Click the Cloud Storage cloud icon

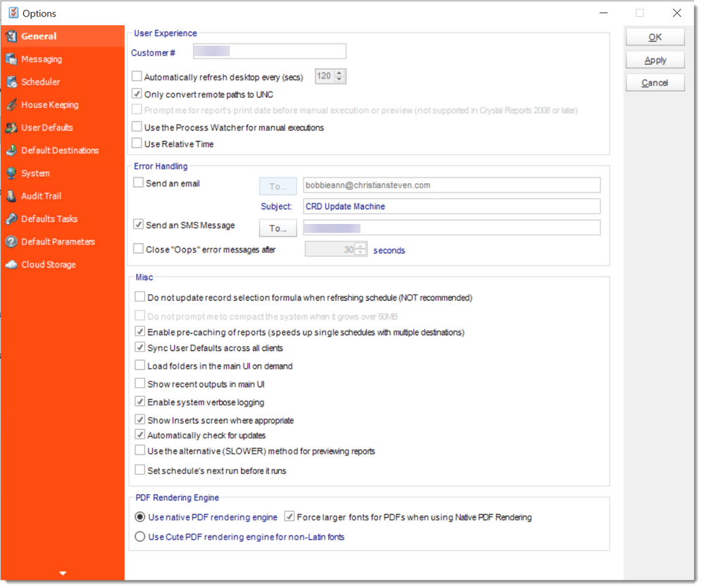click(11, 265)
